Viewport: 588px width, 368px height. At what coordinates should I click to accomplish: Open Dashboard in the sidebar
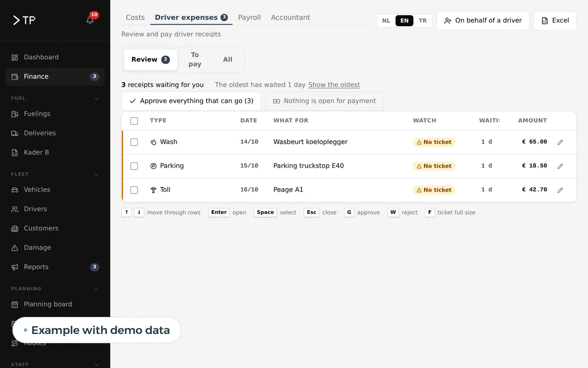[x=55, y=57]
